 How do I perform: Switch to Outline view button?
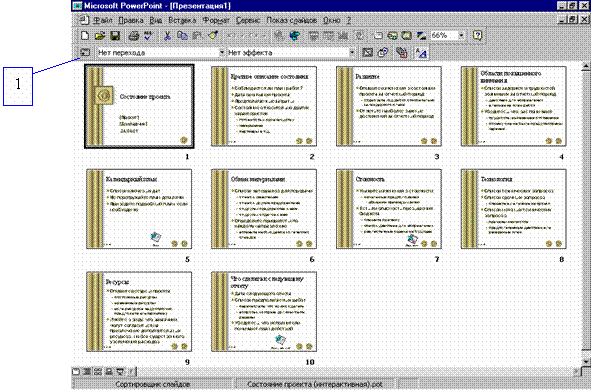pos(87,372)
